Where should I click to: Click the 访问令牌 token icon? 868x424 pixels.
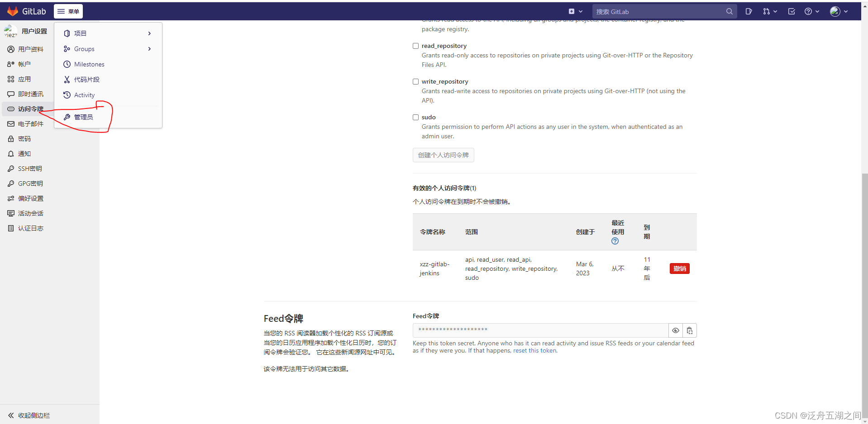point(11,109)
